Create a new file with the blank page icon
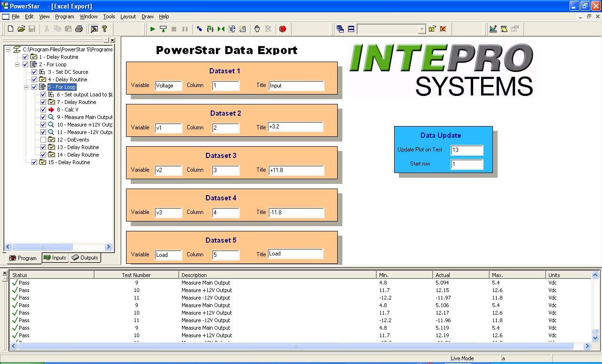This screenshot has width=602, height=364. [10, 29]
